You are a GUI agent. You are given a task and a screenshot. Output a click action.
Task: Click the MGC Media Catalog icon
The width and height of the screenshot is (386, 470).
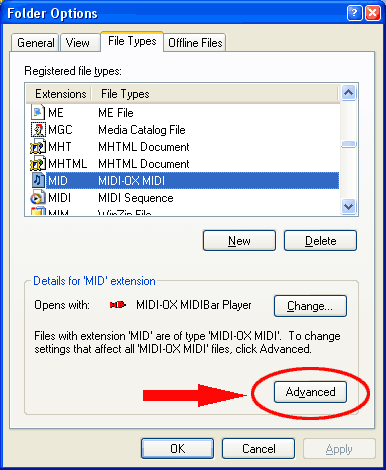pos(38,129)
